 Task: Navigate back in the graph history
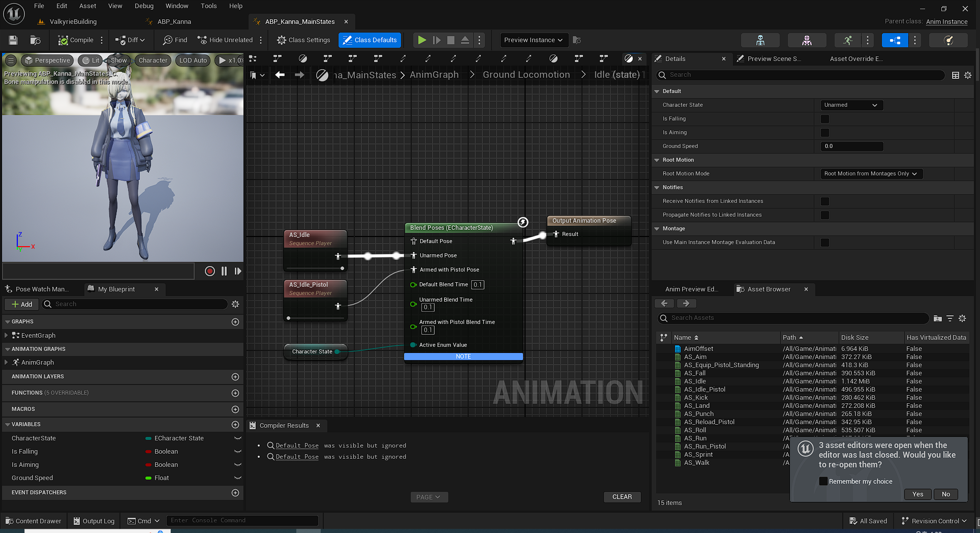(280, 75)
